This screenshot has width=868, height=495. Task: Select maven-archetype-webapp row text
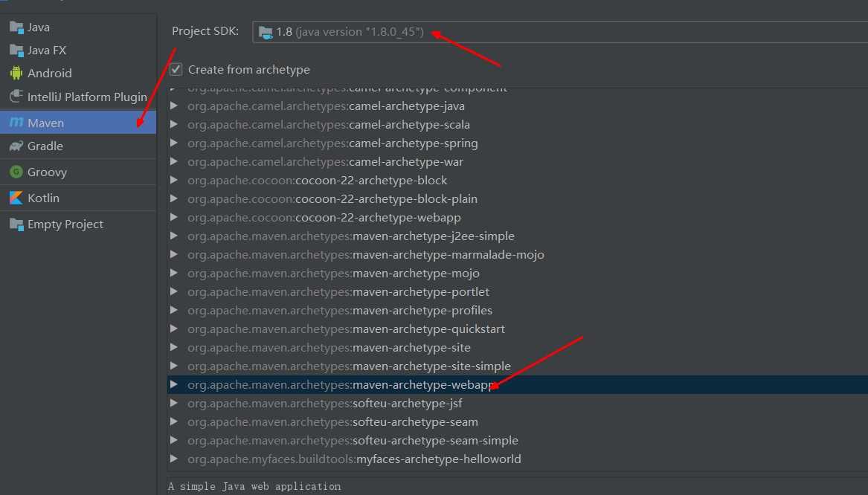coord(340,384)
